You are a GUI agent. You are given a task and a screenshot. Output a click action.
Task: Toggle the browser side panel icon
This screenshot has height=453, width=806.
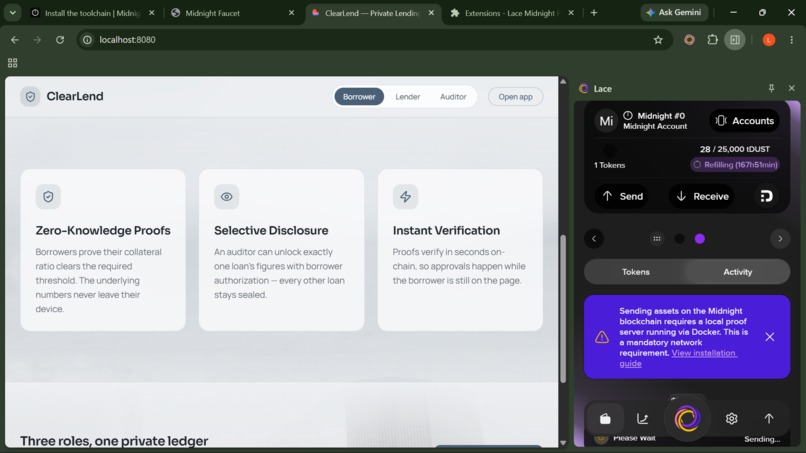coord(735,40)
